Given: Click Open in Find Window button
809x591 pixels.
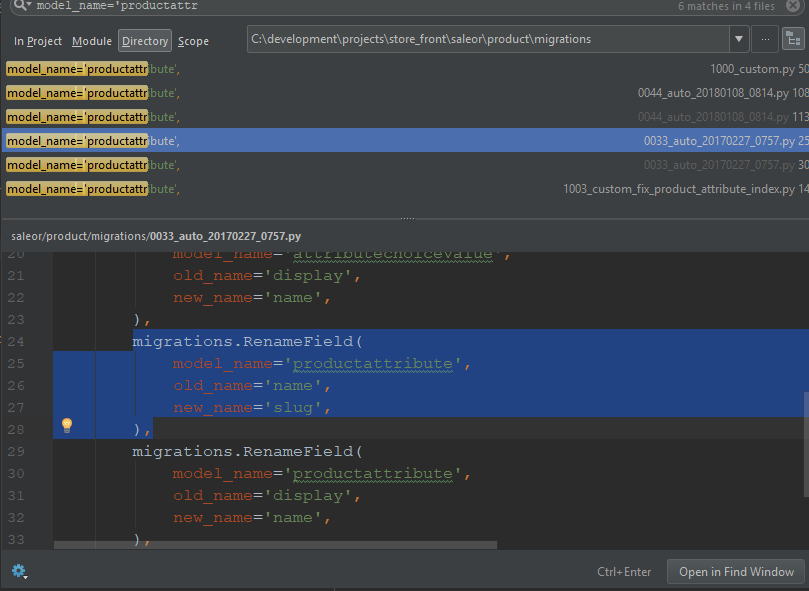Looking at the screenshot, I should [736, 572].
